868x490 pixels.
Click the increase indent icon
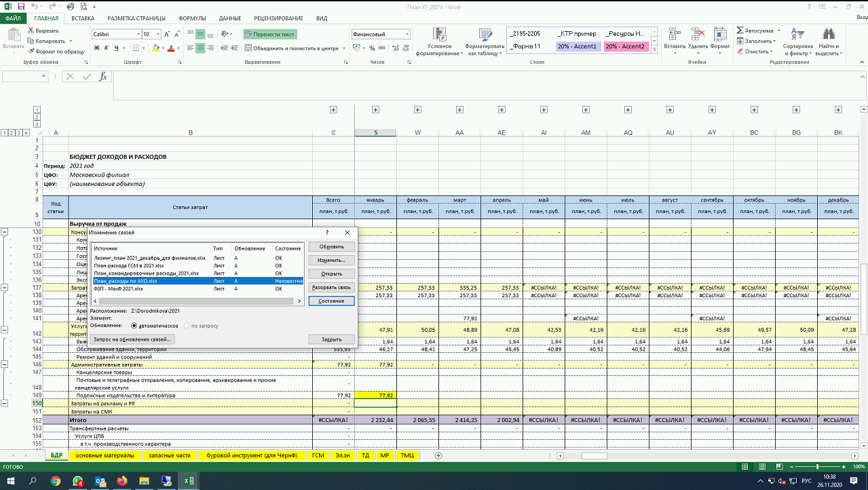[x=235, y=48]
